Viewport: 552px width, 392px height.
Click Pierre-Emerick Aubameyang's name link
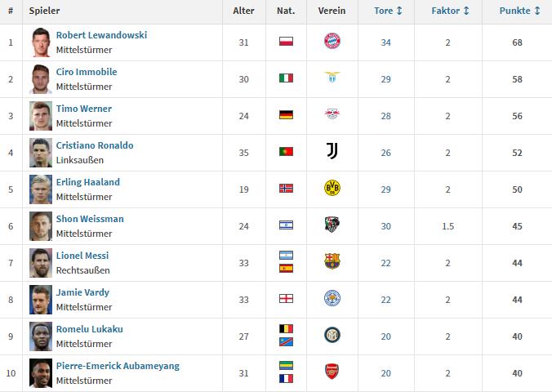(118, 366)
